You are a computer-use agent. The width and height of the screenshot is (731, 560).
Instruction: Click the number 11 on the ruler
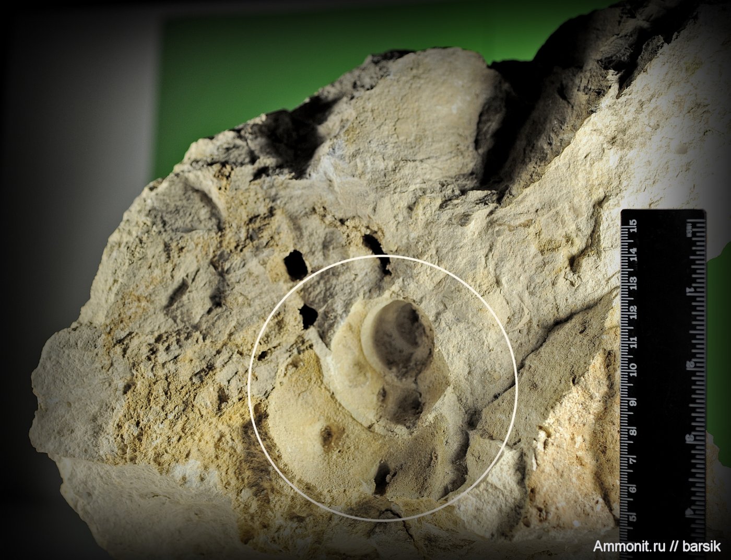[634, 341]
